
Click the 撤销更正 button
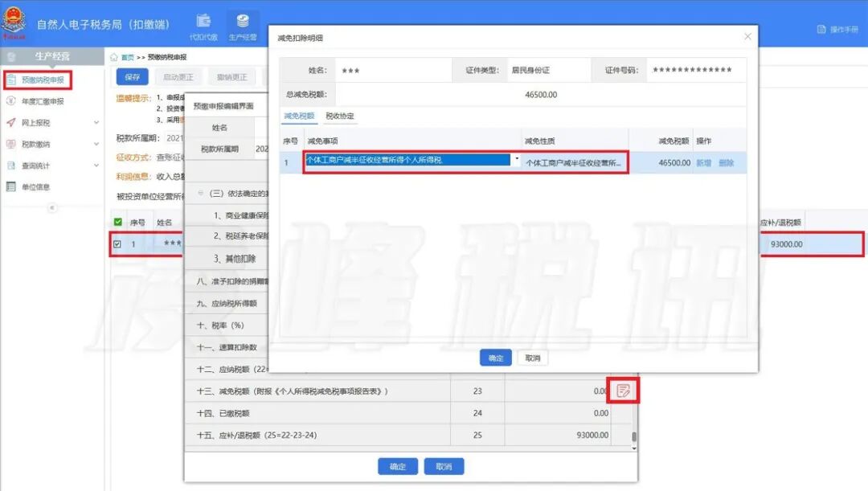click(x=232, y=77)
